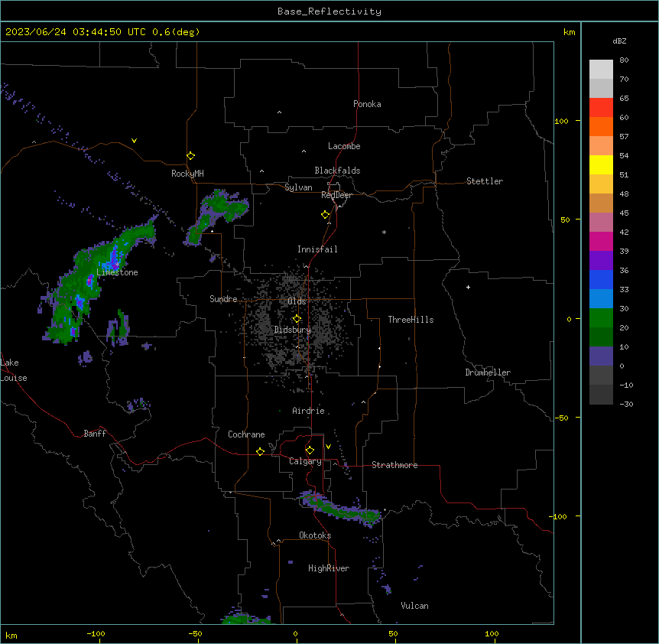This screenshot has height=644, width=659.
Task: Click the Limestone label in the storm cell
Action: (x=117, y=272)
